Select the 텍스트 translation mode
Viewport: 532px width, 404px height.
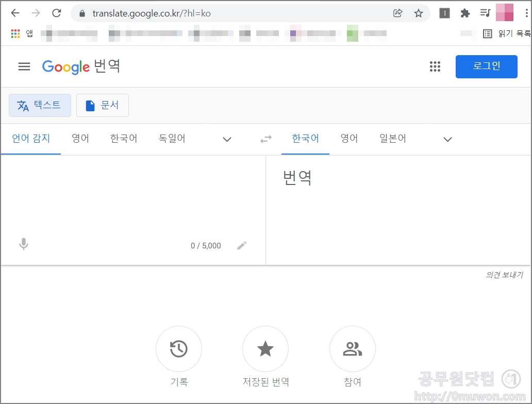click(40, 105)
